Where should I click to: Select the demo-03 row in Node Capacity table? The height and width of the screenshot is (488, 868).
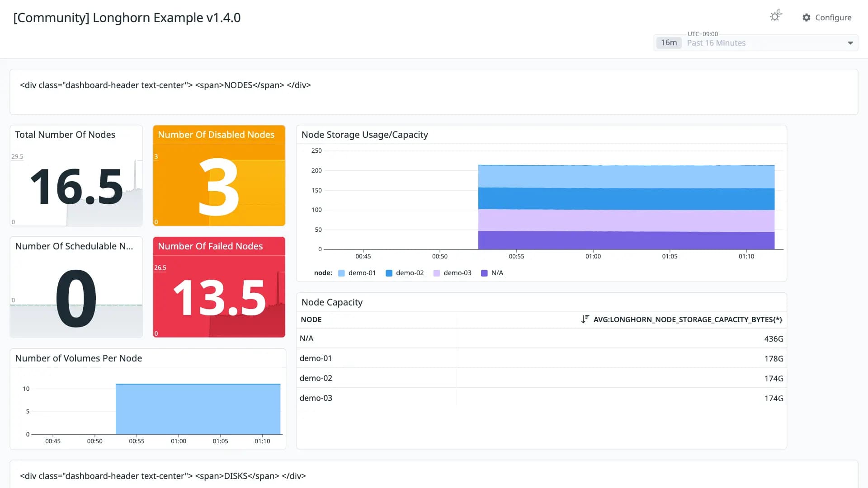(542, 398)
